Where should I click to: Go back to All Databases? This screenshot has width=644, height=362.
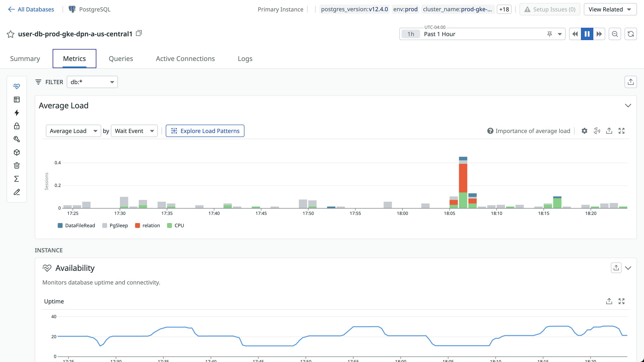tap(31, 9)
